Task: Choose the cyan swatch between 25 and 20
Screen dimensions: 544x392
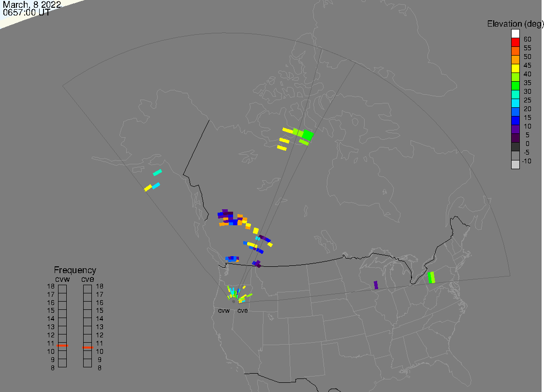Action: (x=515, y=103)
